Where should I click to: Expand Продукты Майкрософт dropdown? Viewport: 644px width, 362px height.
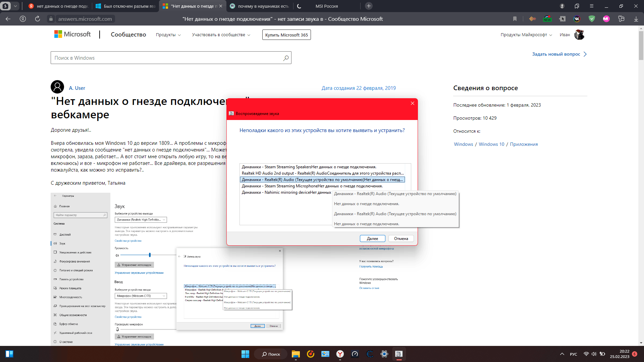pos(526,35)
